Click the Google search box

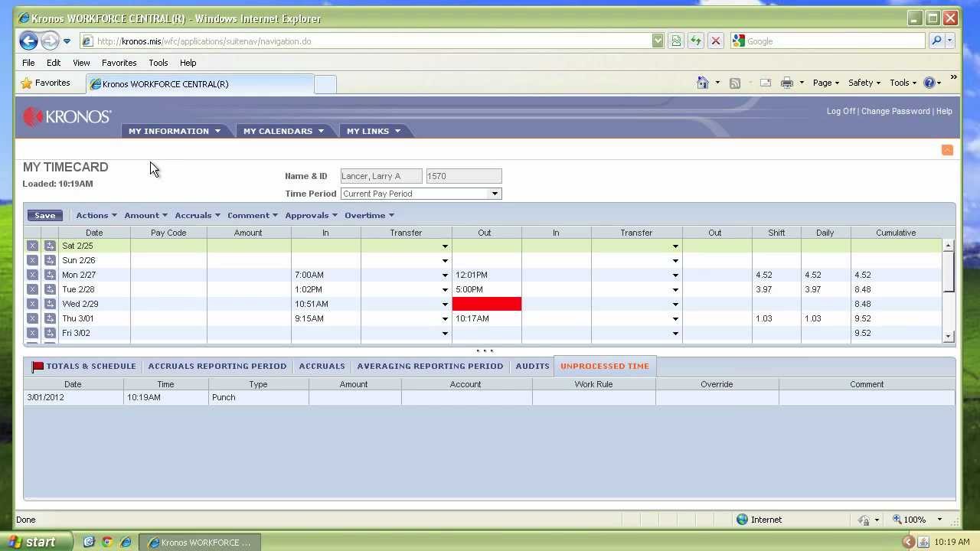(x=828, y=41)
